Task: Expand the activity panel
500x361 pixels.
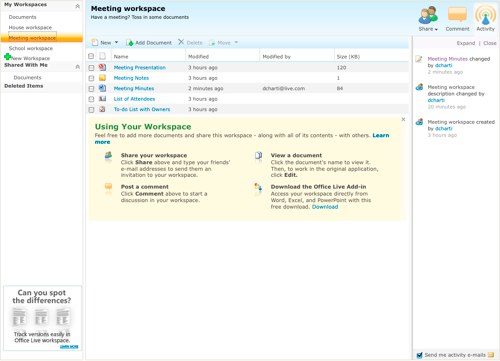Action: [x=466, y=43]
